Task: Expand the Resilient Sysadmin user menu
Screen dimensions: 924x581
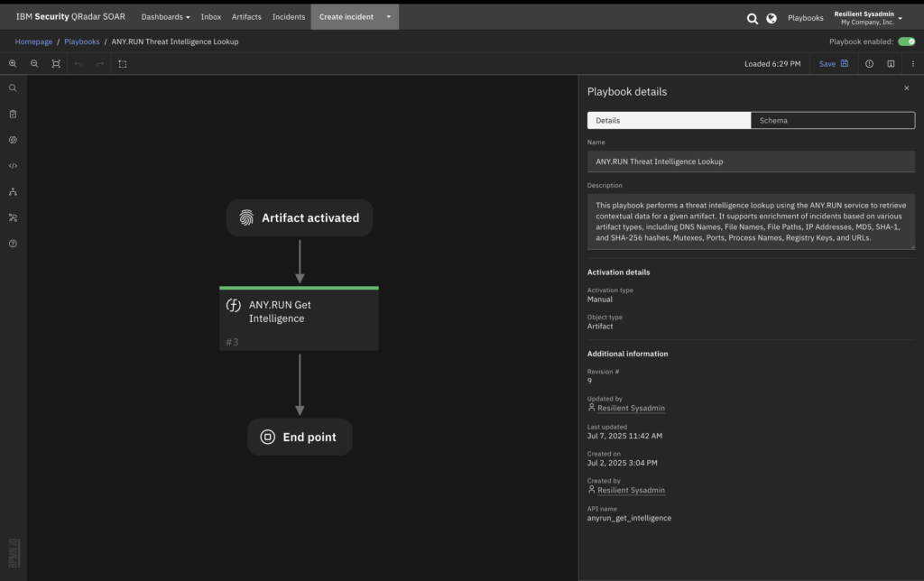Action: 867,17
